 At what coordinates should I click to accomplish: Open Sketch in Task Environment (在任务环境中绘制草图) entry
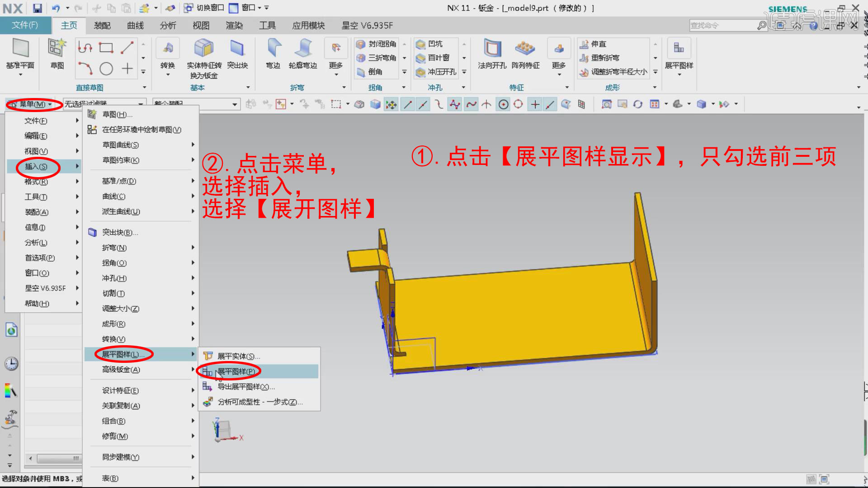[x=141, y=130]
